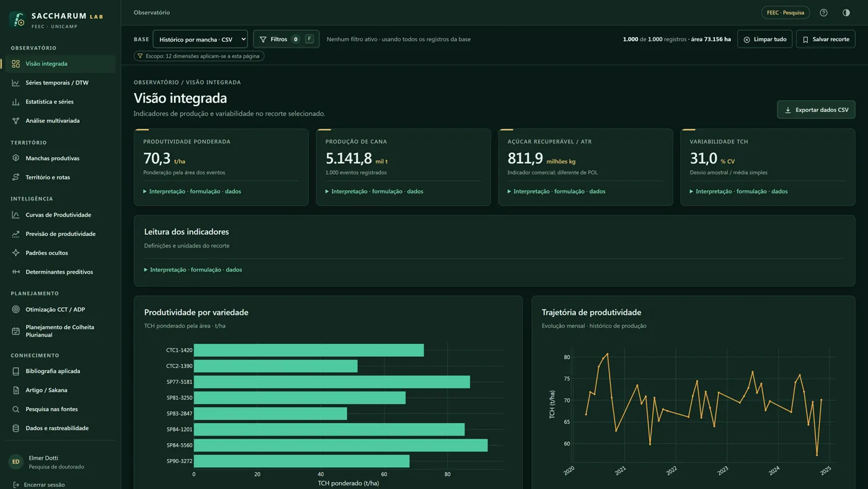Image resolution: width=868 pixels, height=489 pixels.
Task: Toggle the light/dark contrast theme
Action: [846, 12]
